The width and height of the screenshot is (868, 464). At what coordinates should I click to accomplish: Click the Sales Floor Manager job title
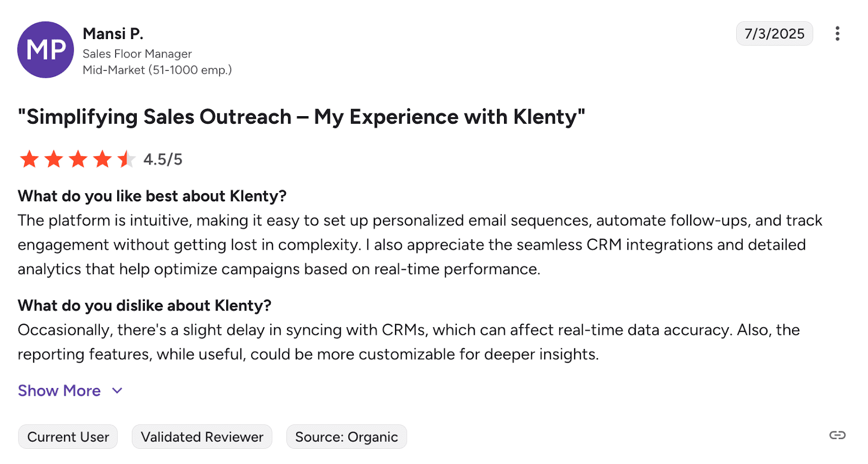137,54
